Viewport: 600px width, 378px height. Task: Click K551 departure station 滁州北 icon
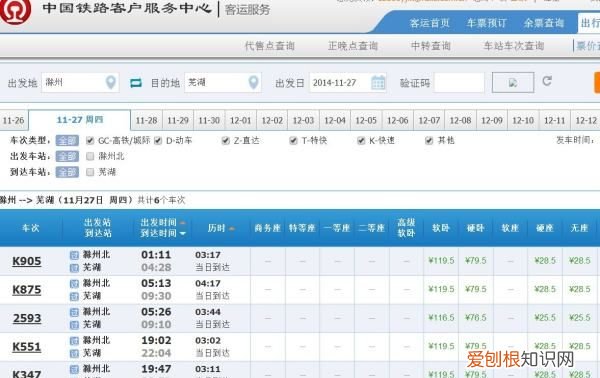(74, 341)
